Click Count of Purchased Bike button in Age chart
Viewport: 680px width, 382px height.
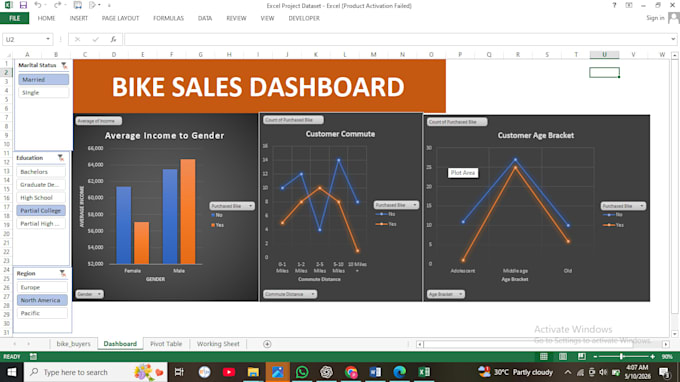click(457, 122)
